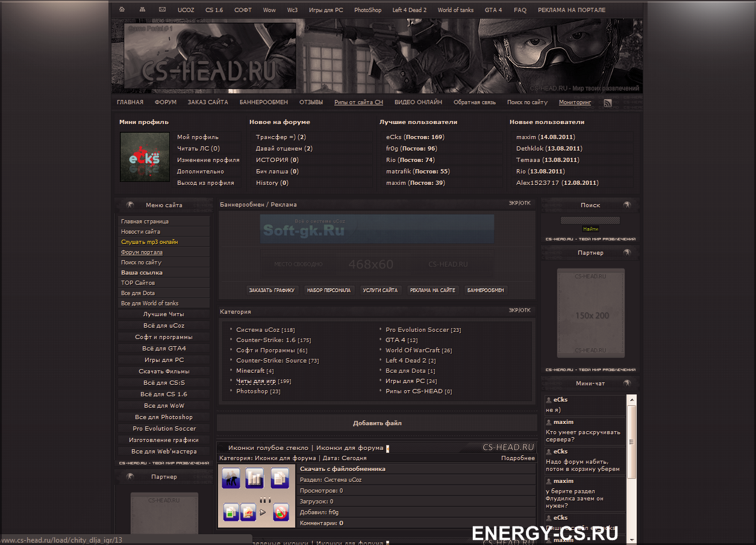The height and width of the screenshot is (545, 756).
Task: Click the ЗАКАЗАТЬ ГРАФИКУ button
Action: [272, 290]
